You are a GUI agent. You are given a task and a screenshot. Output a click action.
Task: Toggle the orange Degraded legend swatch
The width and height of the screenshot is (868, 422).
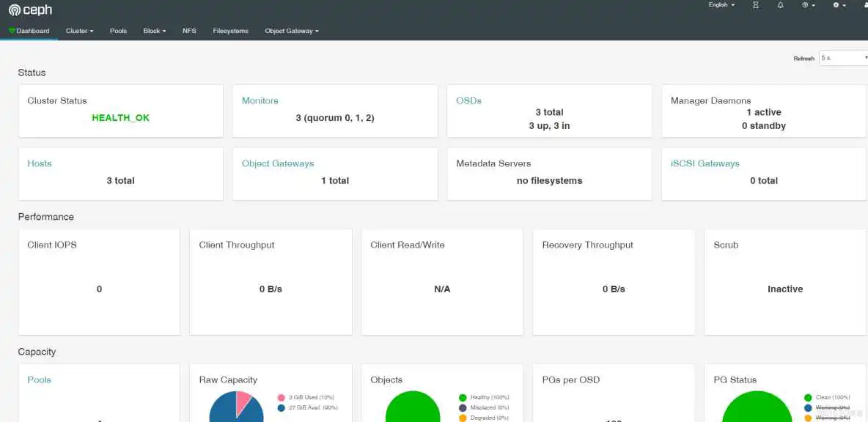pyautogui.click(x=463, y=418)
